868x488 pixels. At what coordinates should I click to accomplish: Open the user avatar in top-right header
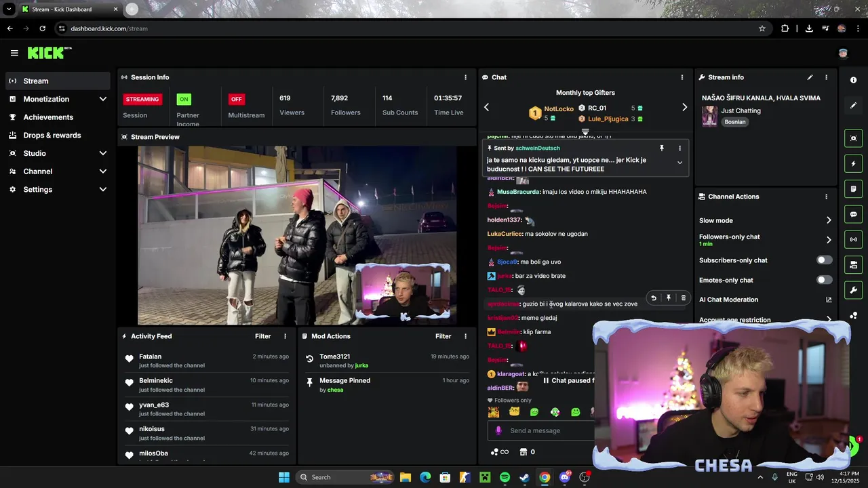(x=843, y=53)
